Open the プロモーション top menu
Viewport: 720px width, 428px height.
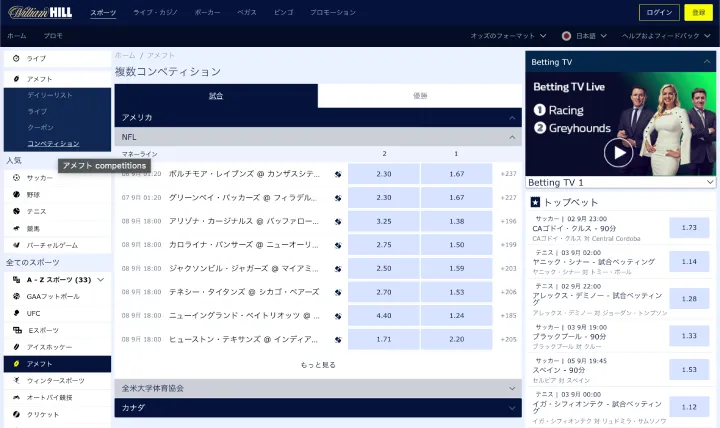pos(332,12)
